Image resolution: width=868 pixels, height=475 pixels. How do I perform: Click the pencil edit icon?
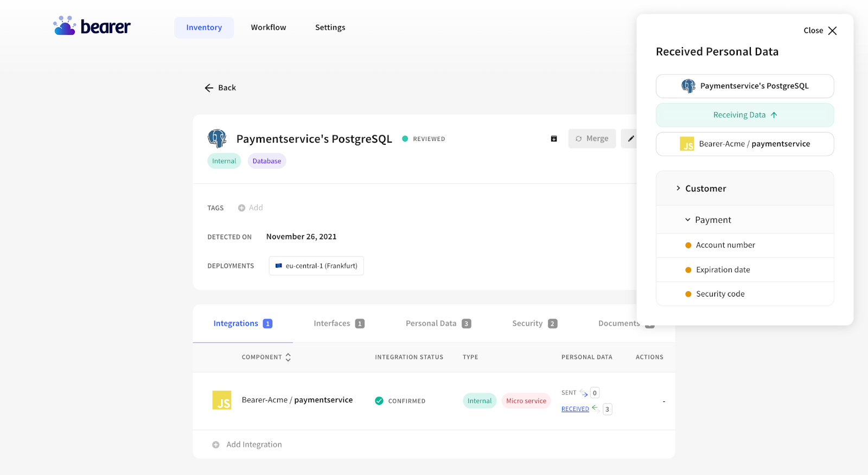point(630,139)
